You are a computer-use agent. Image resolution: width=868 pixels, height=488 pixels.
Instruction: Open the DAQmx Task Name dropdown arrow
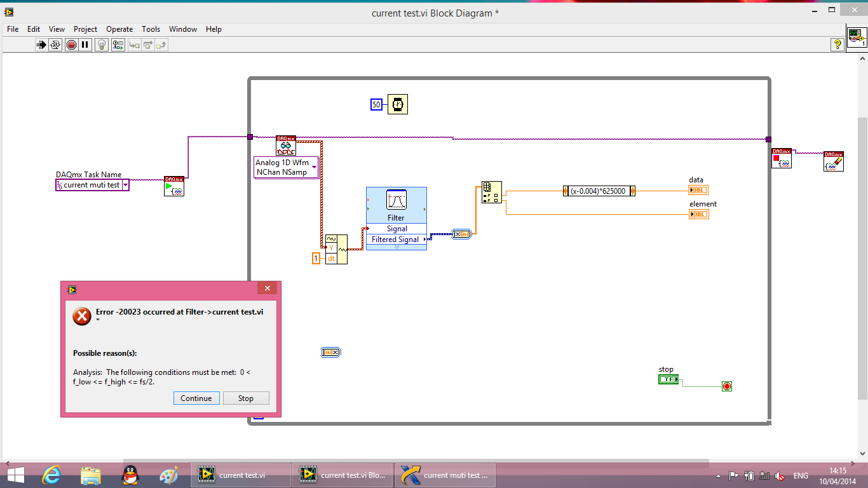coord(125,185)
